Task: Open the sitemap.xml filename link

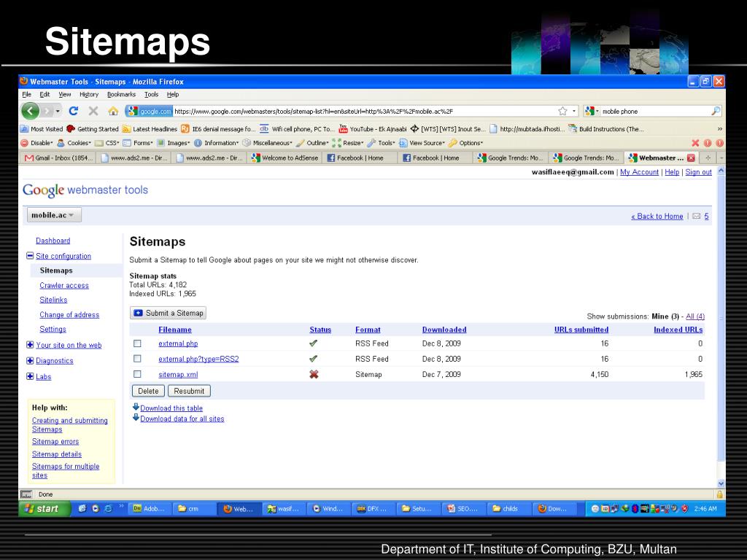Action: point(178,374)
